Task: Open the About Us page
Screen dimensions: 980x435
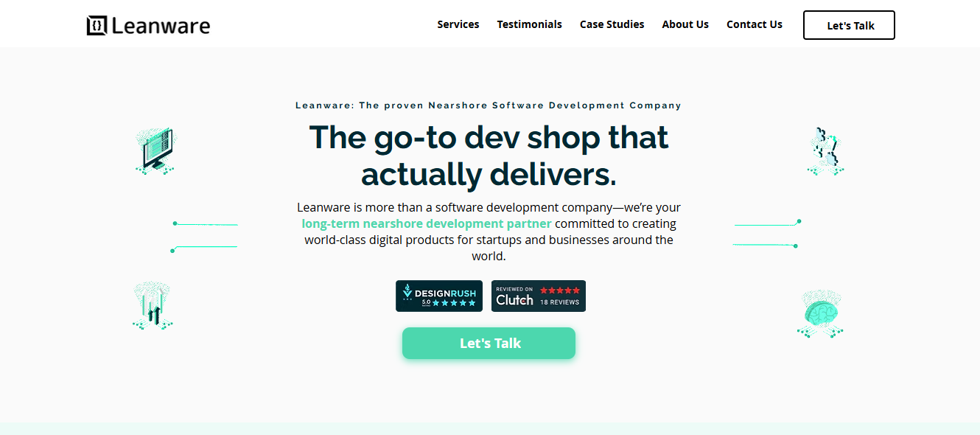Action: (x=685, y=24)
